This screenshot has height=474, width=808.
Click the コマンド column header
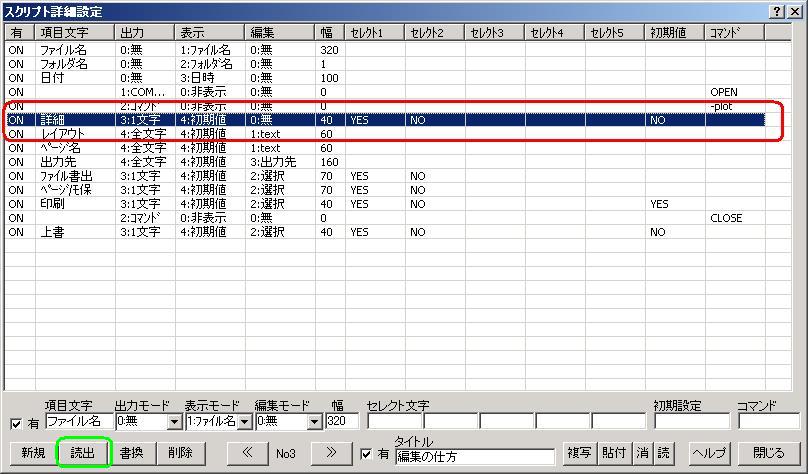[734, 33]
